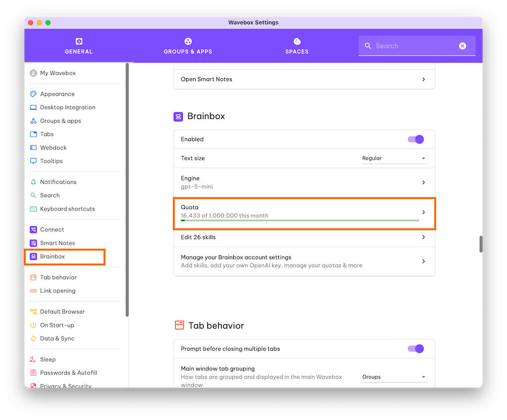Image resolution: width=507 pixels, height=420 pixels.
Task: Click the Tooltips speech bubble icon
Action: pos(33,161)
